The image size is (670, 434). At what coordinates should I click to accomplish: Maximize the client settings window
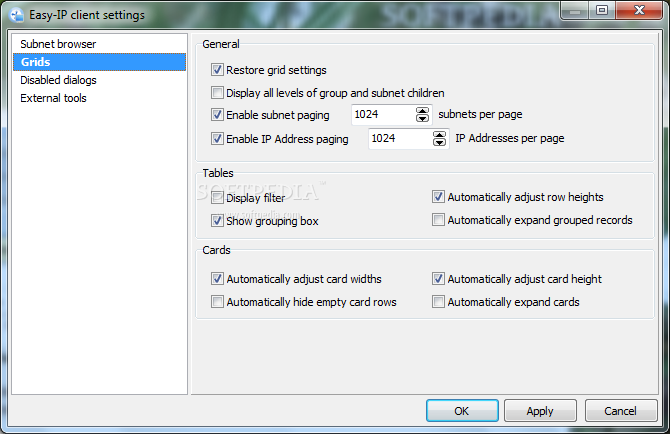point(602,10)
